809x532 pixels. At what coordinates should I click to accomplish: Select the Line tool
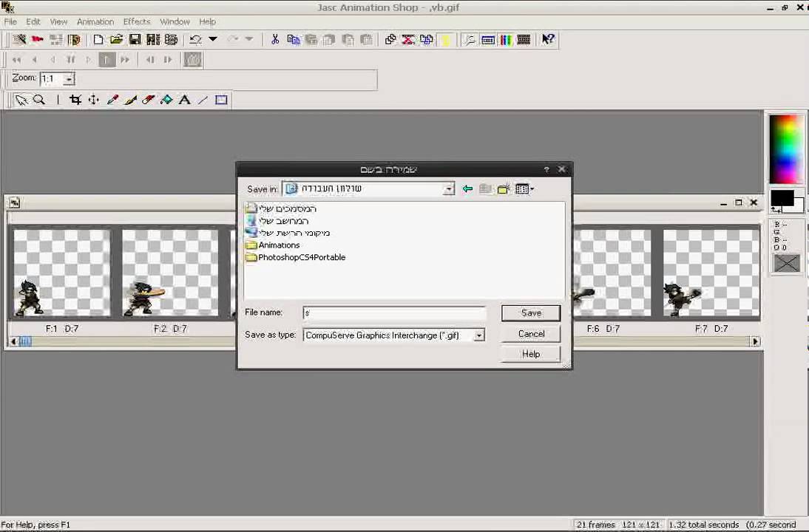pyautogui.click(x=203, y=100)
